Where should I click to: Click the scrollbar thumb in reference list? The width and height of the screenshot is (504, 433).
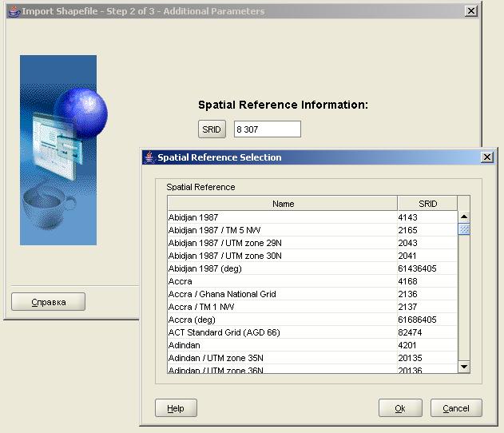[x=464, y=229]
